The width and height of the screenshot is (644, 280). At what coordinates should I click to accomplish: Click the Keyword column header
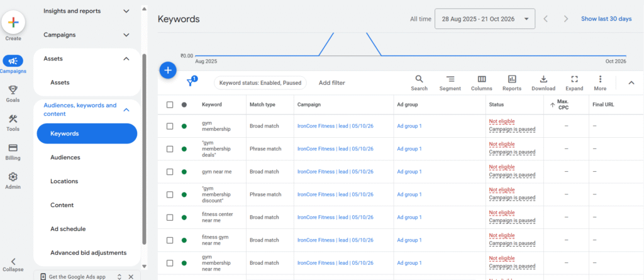[x=211, y=105]
